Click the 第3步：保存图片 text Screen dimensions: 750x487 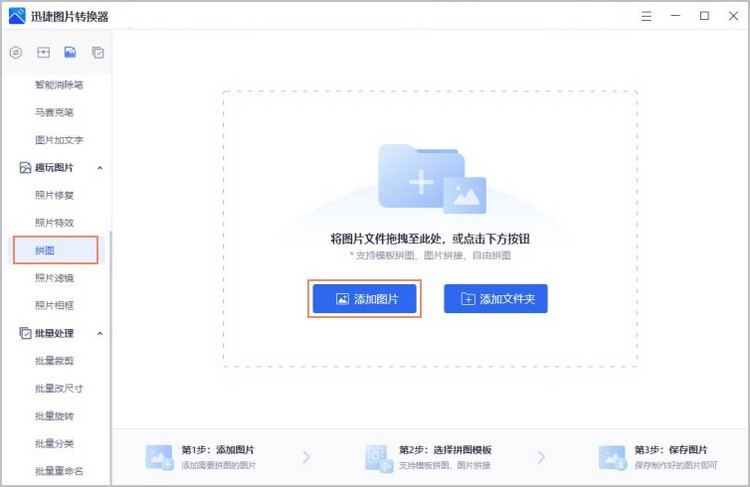click(671, 450)
